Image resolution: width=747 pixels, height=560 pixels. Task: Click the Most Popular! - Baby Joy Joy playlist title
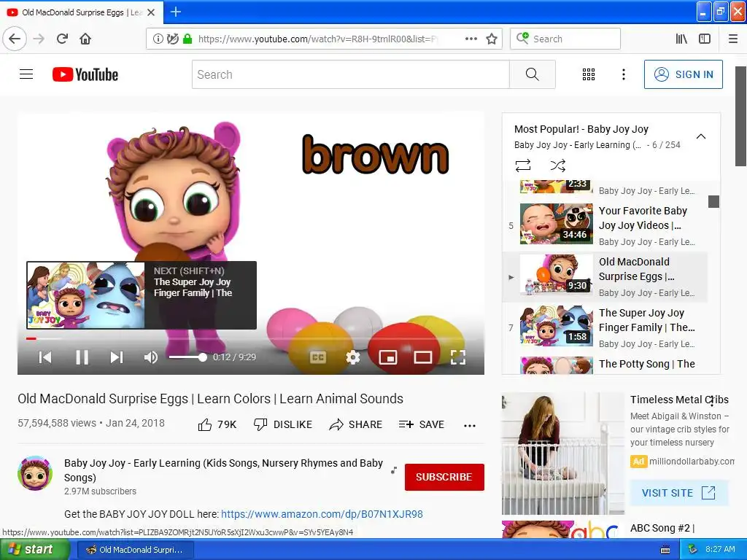tap(581, 129)
